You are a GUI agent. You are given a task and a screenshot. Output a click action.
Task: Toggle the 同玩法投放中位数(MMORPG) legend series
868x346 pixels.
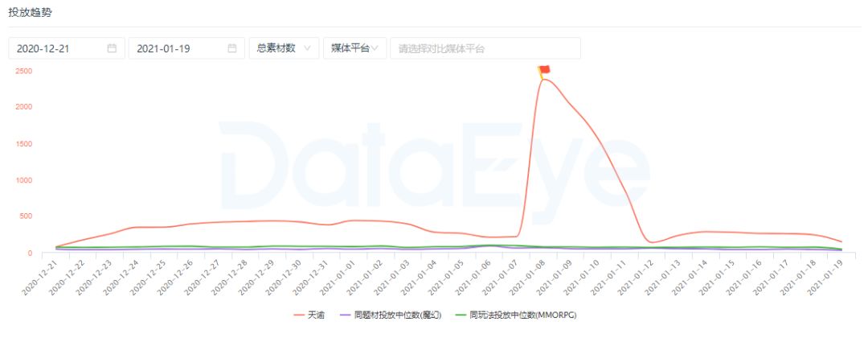point(523,315)
